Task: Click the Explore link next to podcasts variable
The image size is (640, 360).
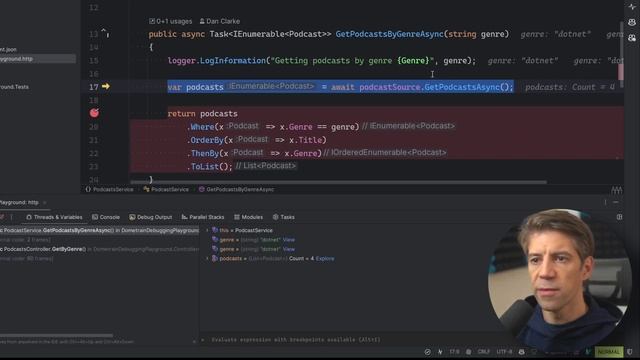Action: click(x=325, y=258)
